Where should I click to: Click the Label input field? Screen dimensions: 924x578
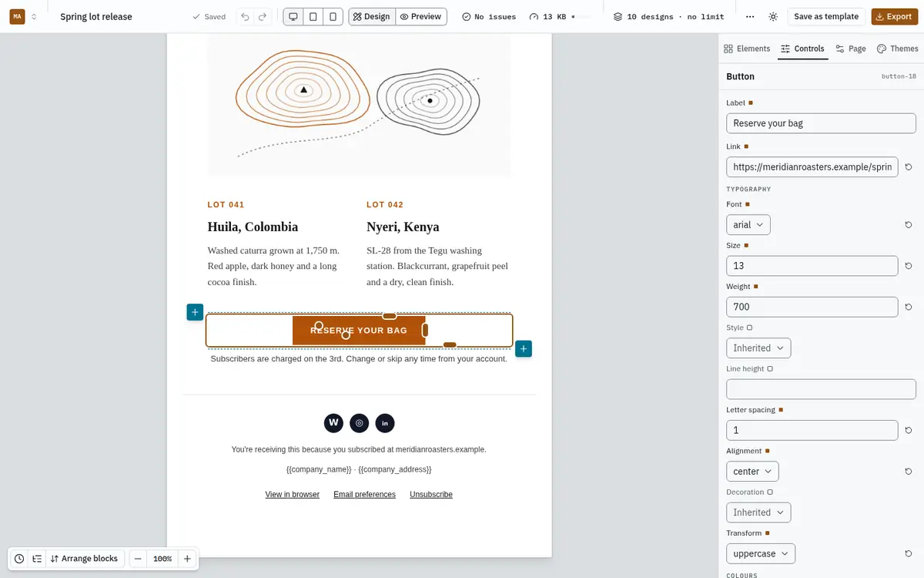coord(821,123)
